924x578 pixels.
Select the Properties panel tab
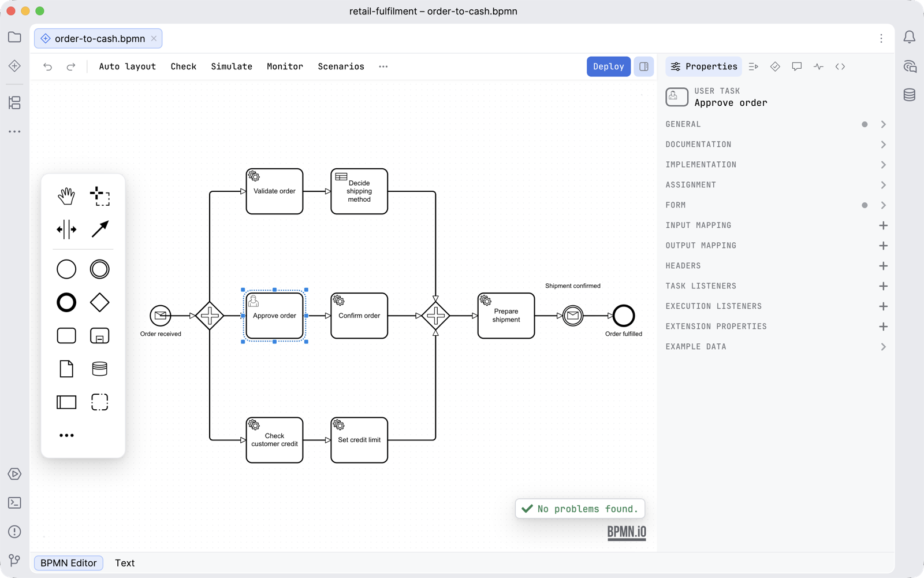tap(704, 66)
